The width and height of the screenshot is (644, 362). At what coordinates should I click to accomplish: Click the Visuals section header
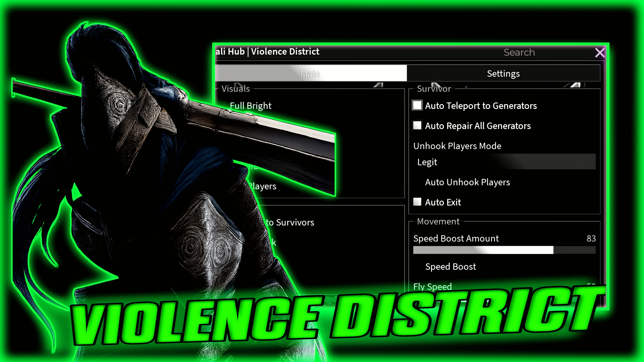tap(236, 89)
